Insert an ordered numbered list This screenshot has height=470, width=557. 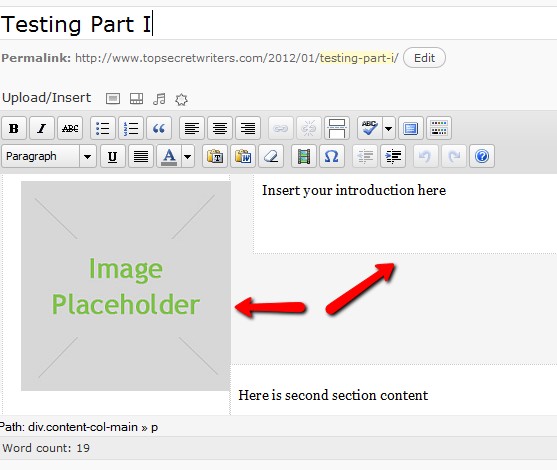click(x=131, y=128)
